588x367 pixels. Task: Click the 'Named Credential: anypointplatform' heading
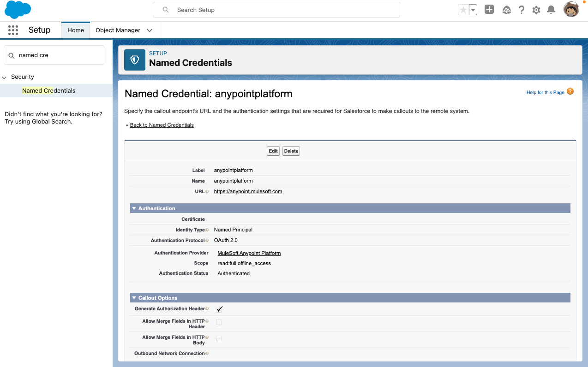click(x=209, y=94)
